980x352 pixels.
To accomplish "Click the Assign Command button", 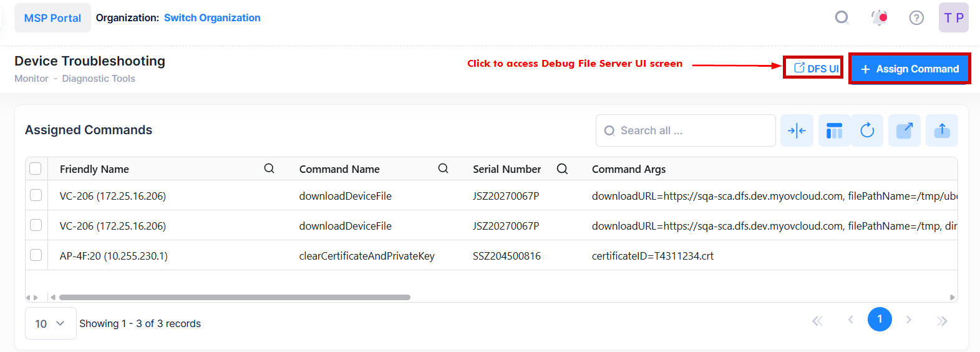I will click(910, 69).
